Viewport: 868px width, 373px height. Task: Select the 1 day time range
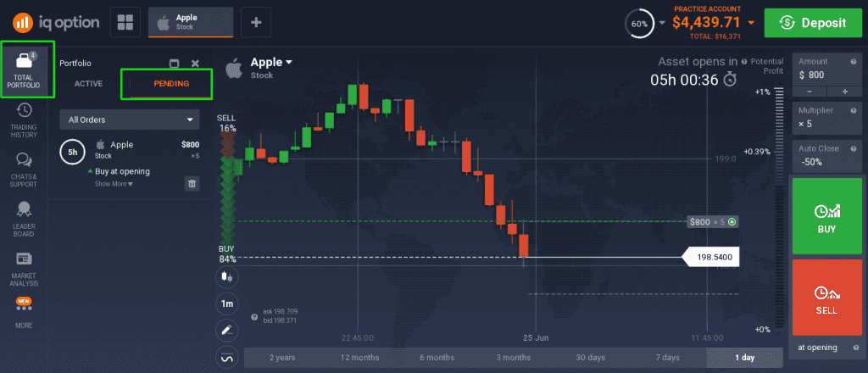click(x=744, y=358)
